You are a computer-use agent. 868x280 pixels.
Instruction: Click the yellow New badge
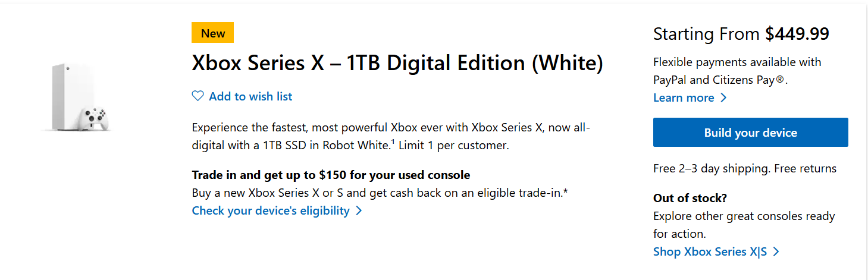point(212,33)
